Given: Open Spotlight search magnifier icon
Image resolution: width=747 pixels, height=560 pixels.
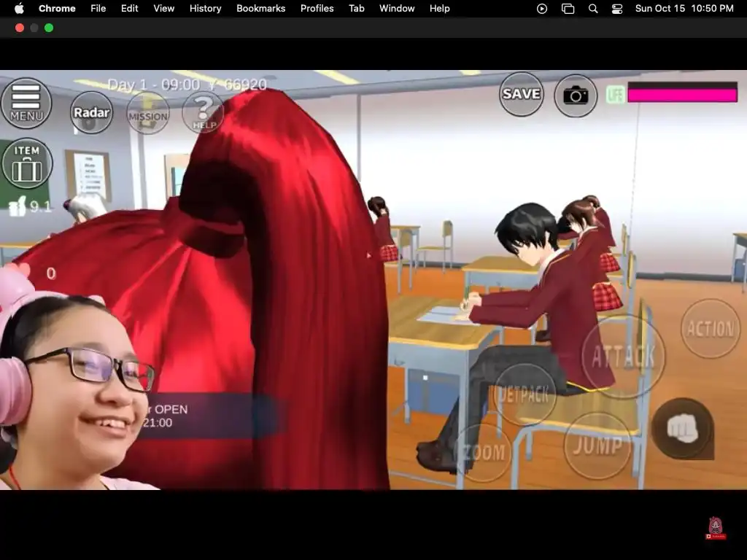Looking at the screenshot, I should coord(593,9).
